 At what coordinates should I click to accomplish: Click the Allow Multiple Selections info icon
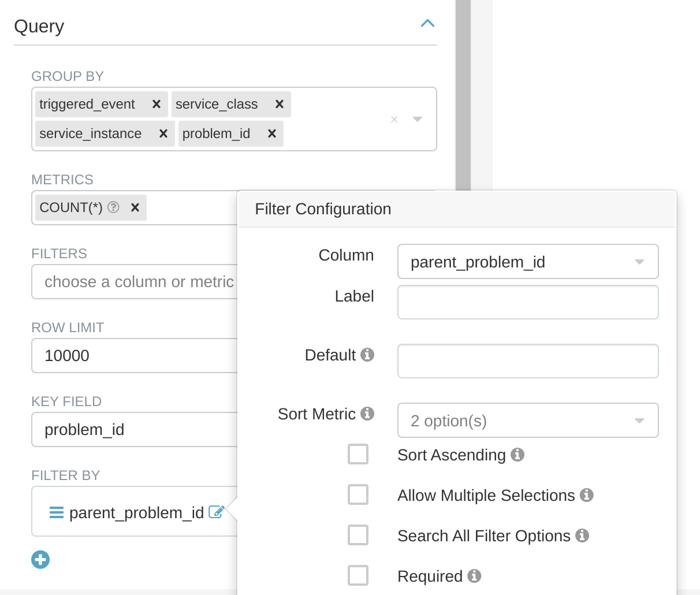click(587, 494)
